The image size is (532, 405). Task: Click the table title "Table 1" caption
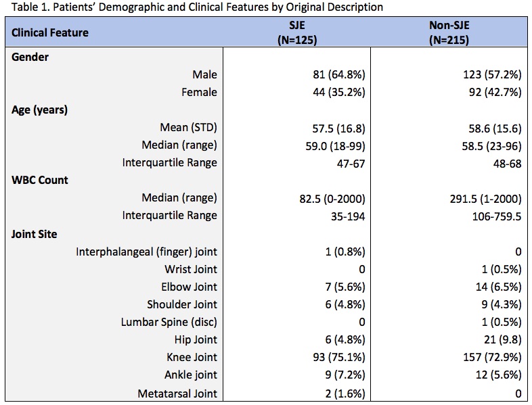pos(193,7)
